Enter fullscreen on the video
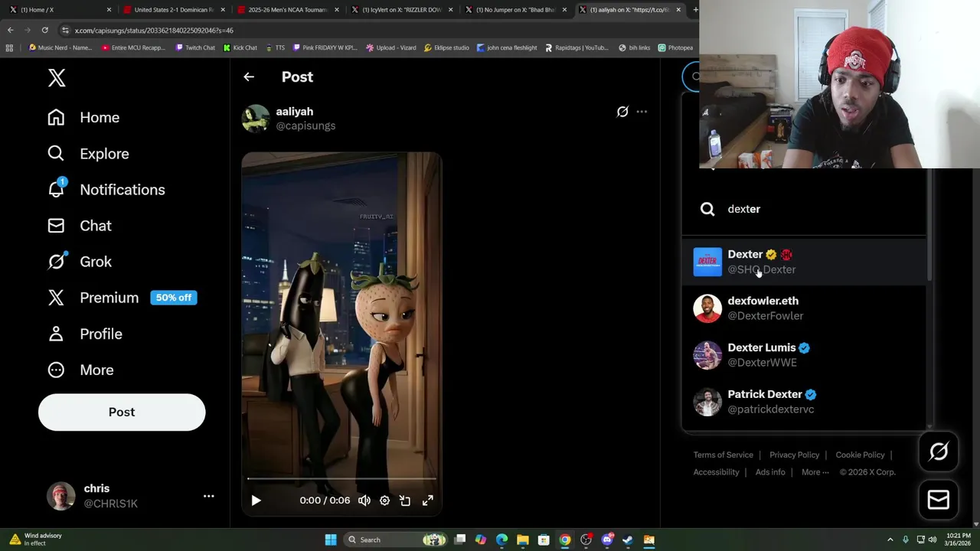This screenshot has height=551, width=980. 428,500
